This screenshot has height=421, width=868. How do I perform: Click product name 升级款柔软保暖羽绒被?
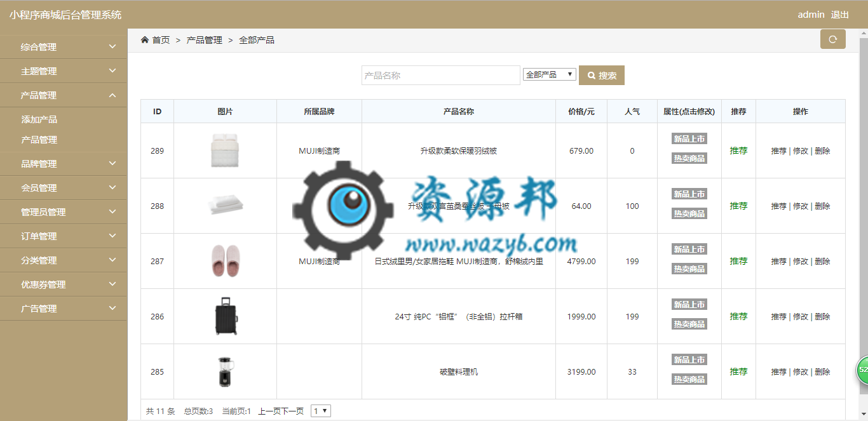[458, 151]
